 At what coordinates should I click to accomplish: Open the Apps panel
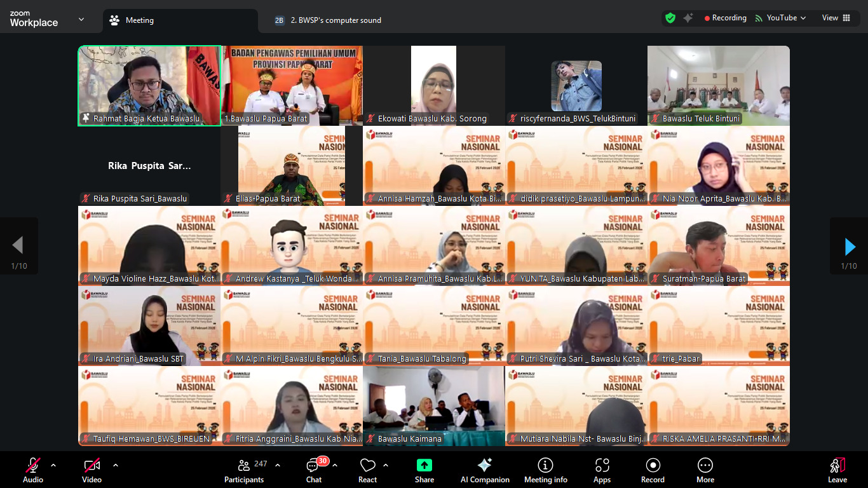click(x=602, y=466)
